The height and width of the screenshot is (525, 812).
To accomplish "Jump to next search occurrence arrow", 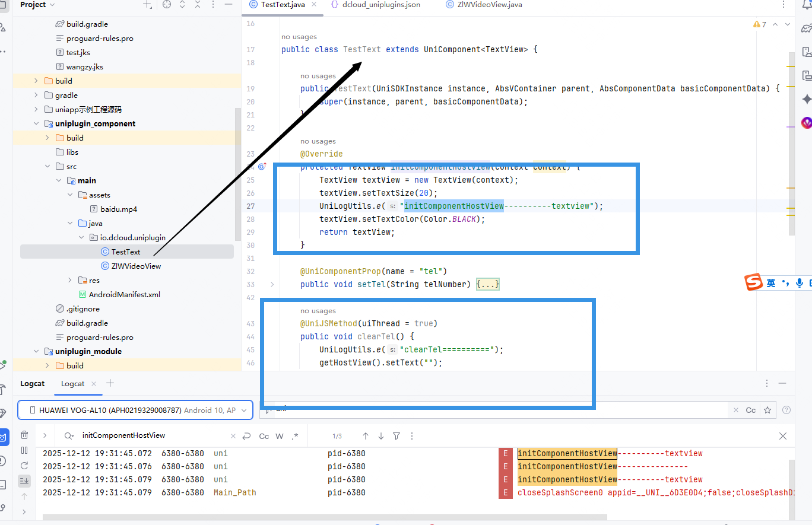I will click(x=381, y=436).
